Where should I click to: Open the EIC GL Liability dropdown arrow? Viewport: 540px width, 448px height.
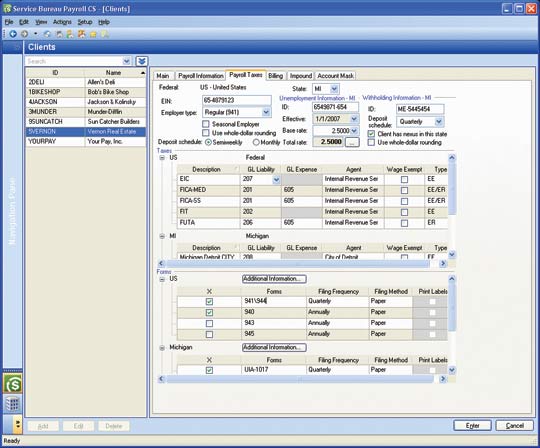[x=276, y=180]
